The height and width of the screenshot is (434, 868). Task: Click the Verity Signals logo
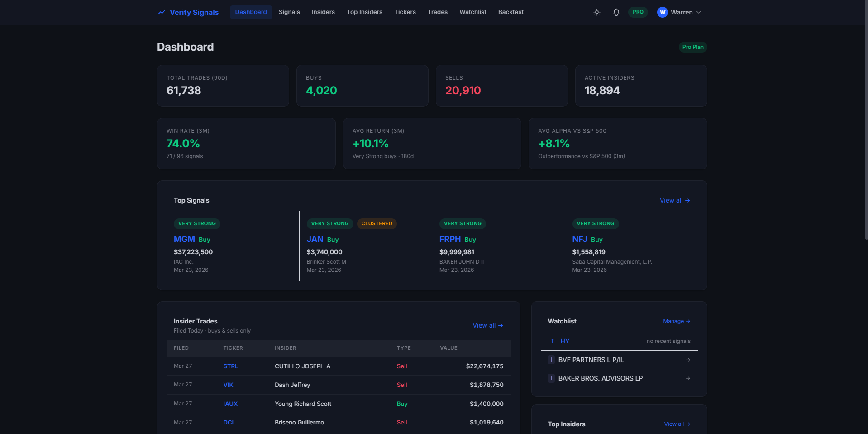coord(188,12)
